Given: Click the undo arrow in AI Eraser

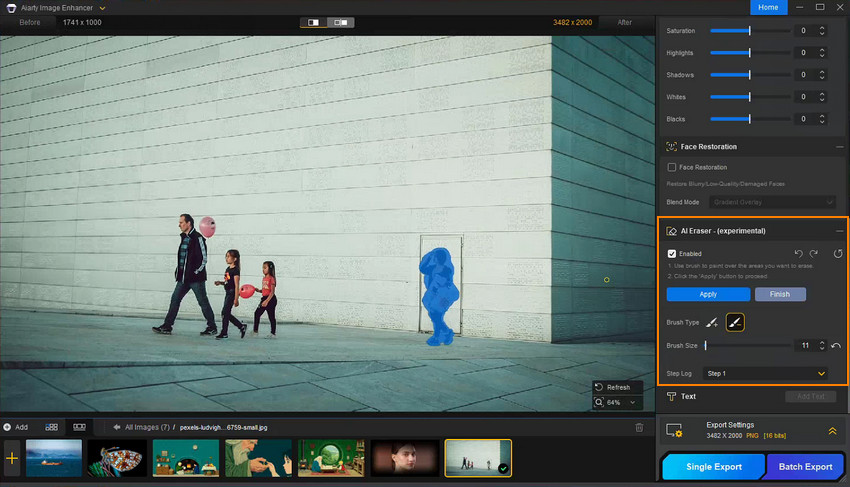Looking at the screenshot, I should 797,254.
